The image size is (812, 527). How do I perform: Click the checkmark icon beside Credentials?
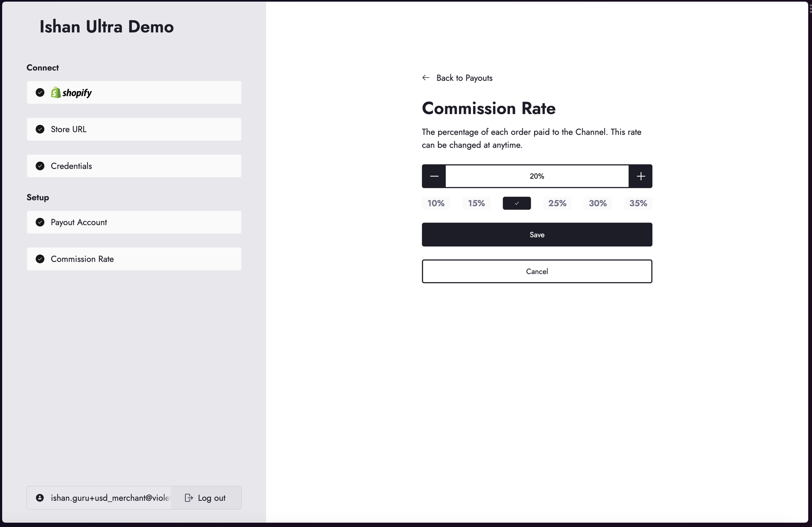(x=40, y=166)
